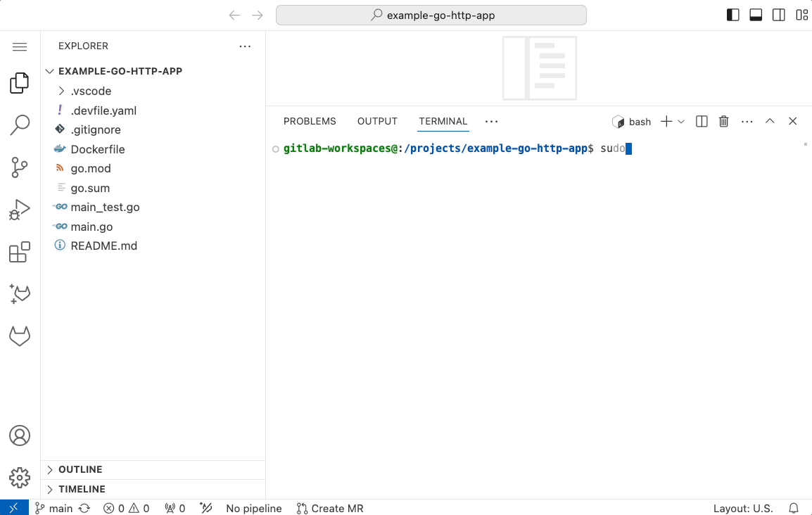Click the example-go-http-app search box
This screenshot has width=812, height=515.
pos(431,15)
